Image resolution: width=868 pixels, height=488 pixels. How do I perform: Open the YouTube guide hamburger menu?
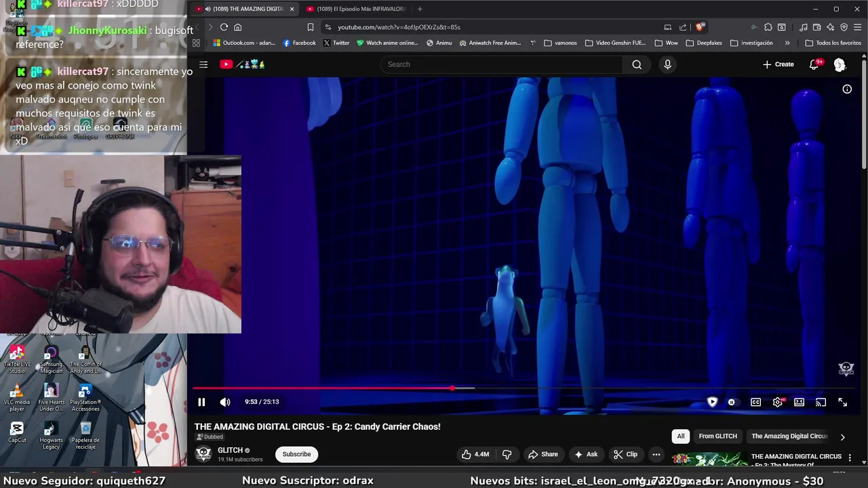point(203,64)
